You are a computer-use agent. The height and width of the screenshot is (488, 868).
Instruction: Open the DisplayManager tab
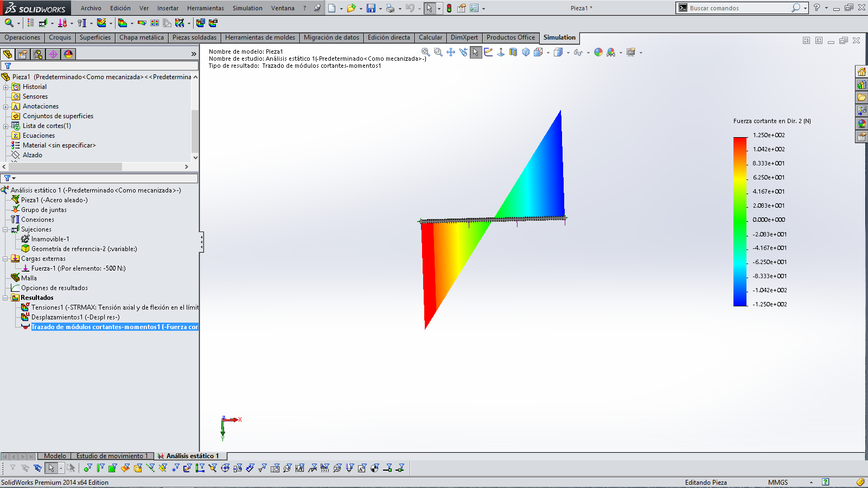click(x=68, y=54)
